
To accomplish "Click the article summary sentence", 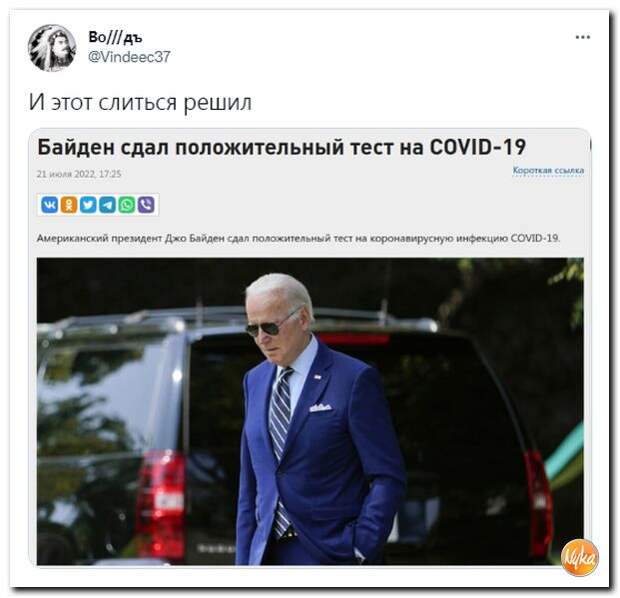I will (299, 238).
